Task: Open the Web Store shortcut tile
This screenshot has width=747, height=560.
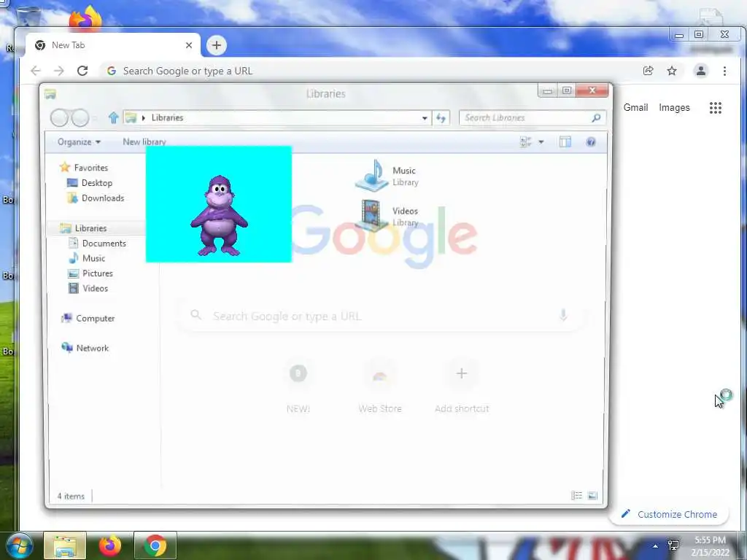Action: [x=379, y=386]
